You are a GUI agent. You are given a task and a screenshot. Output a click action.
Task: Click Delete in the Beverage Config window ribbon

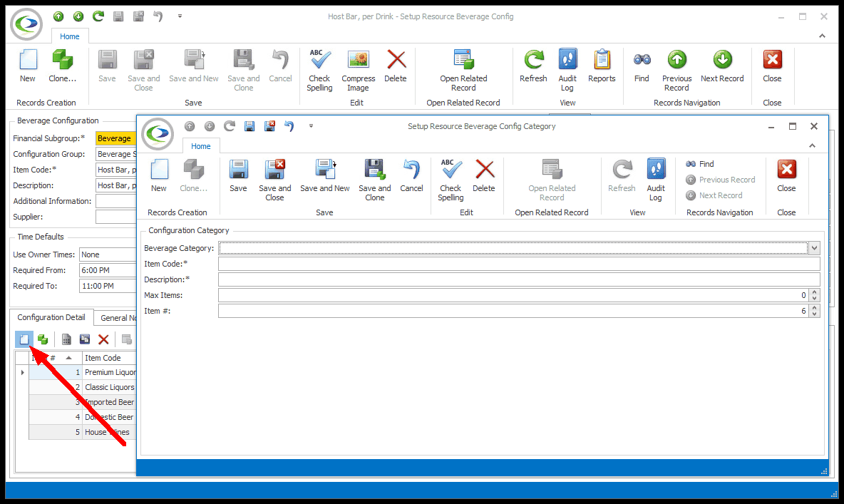pos(396,66)
